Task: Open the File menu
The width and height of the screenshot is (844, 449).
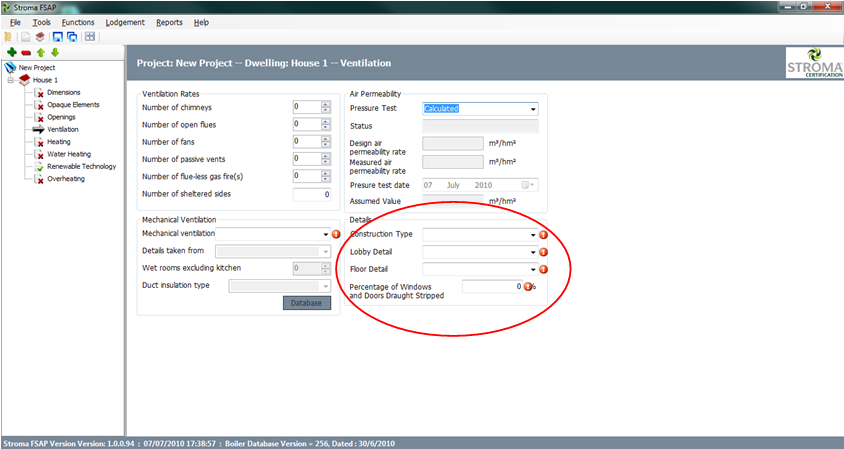Action: (16, 22)
